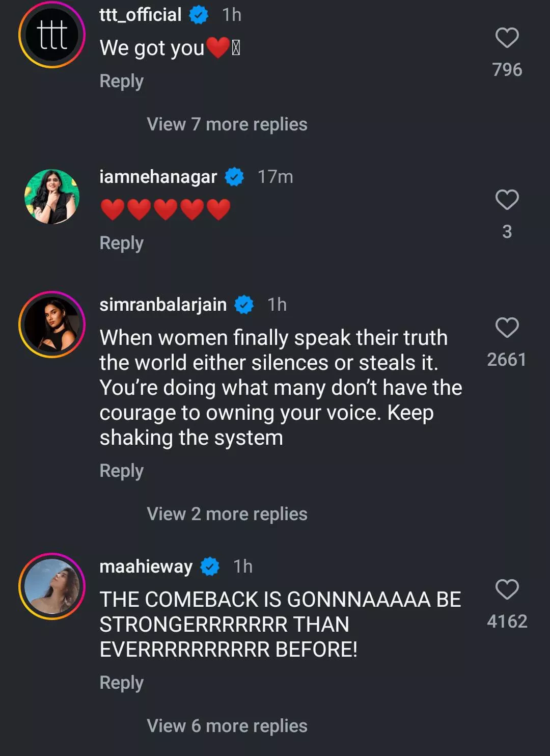
Task: Expand View 2 more replies
Action: (x=227, y=514)
